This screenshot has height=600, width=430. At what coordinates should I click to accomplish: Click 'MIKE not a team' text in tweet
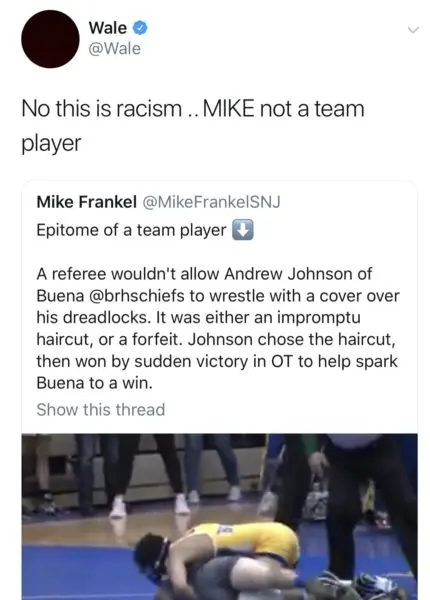point(283,109)
